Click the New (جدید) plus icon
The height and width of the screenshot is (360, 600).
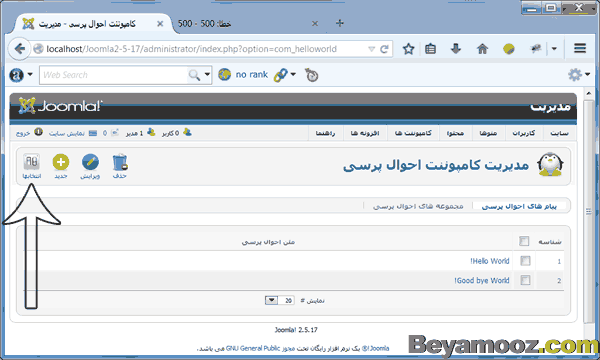pos(60,162)
